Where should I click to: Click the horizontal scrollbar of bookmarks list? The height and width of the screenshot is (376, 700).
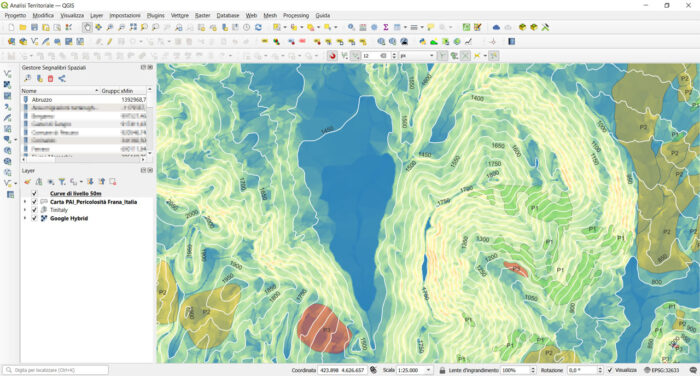pyautogui.click(x=83, y=159)
